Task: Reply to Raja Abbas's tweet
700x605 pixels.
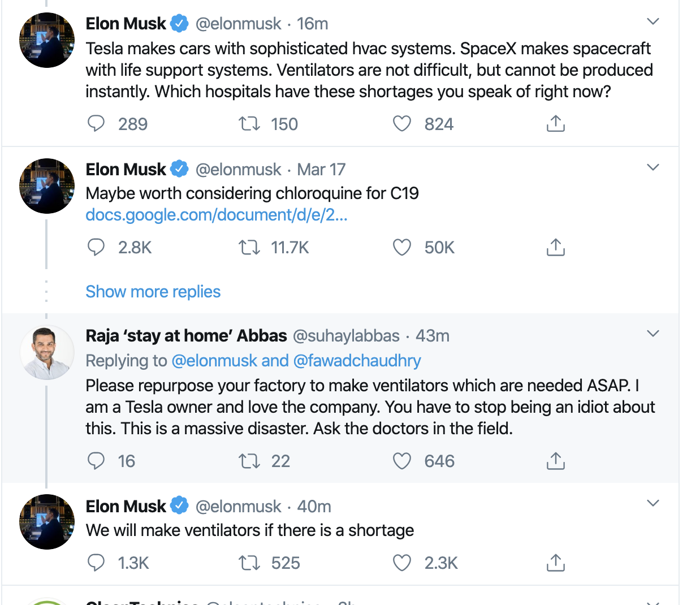Action: click(x=96, y=461)
